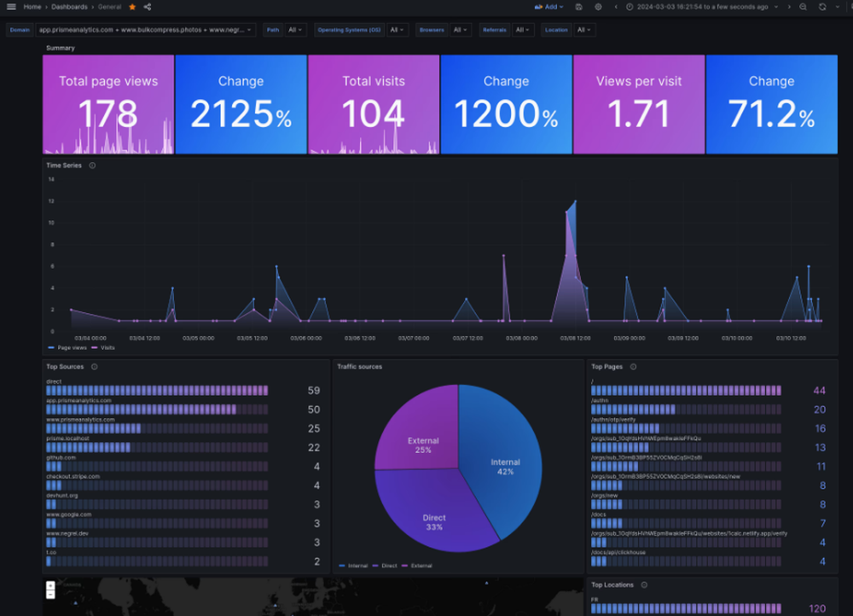Click the 2125% Change stat panel
853x616 pixels.
(x=241, y=104)
